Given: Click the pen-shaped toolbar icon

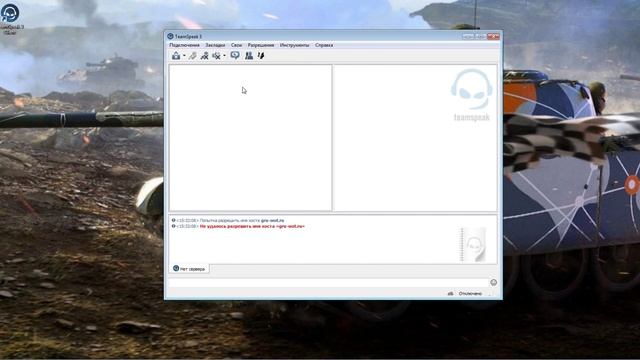Looking at the screenshot, I should tap(261, 56).
